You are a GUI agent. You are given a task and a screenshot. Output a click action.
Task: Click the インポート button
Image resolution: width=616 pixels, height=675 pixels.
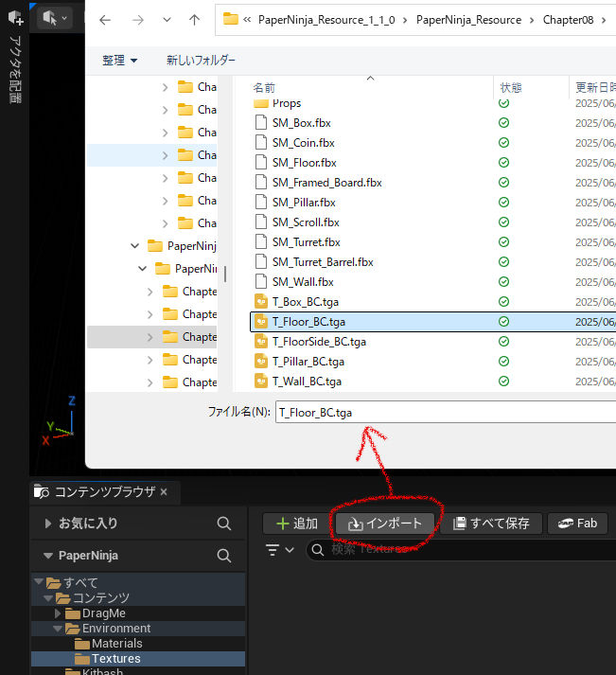[385, 524]
